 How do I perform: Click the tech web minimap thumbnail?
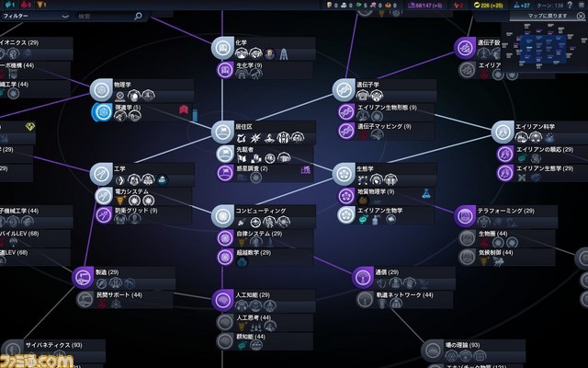pyautogui.click(x=543, y=48)
